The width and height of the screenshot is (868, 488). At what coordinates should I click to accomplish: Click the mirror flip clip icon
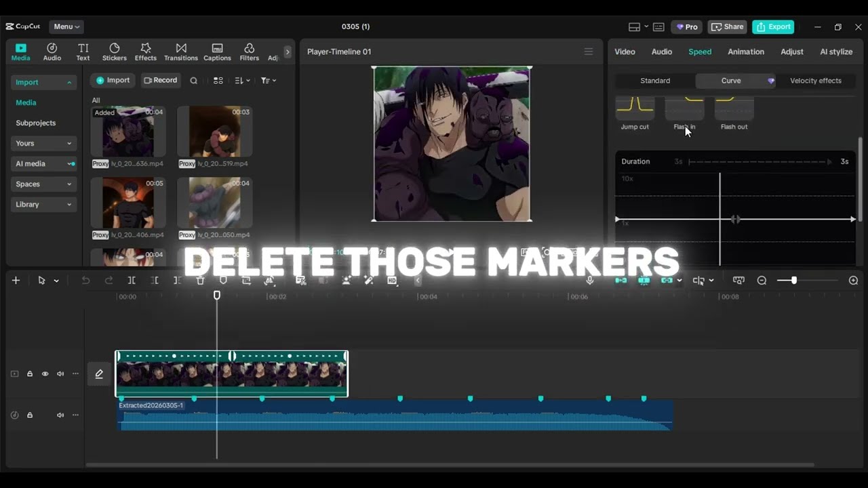tap(269, 281)
